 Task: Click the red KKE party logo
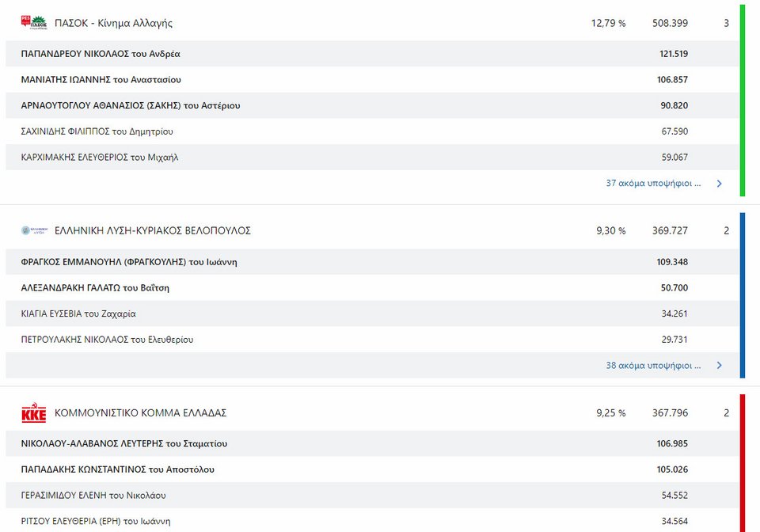pos(34,412)
